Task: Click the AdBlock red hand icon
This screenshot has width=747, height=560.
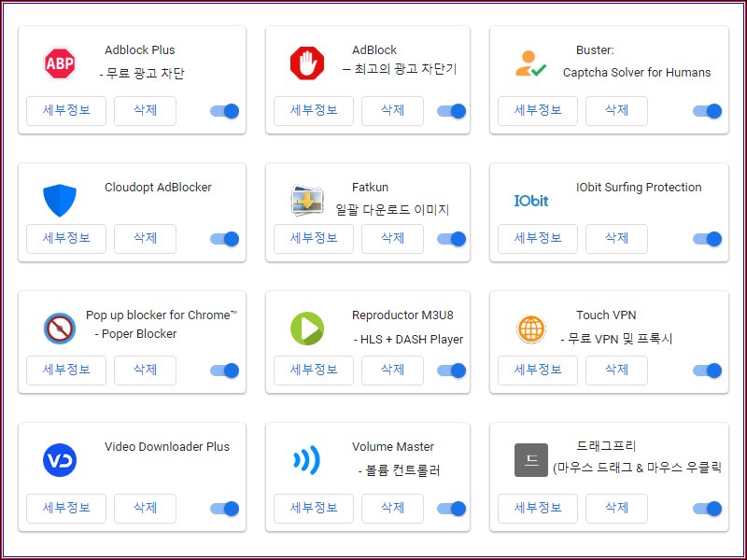Action: point(307,63)
